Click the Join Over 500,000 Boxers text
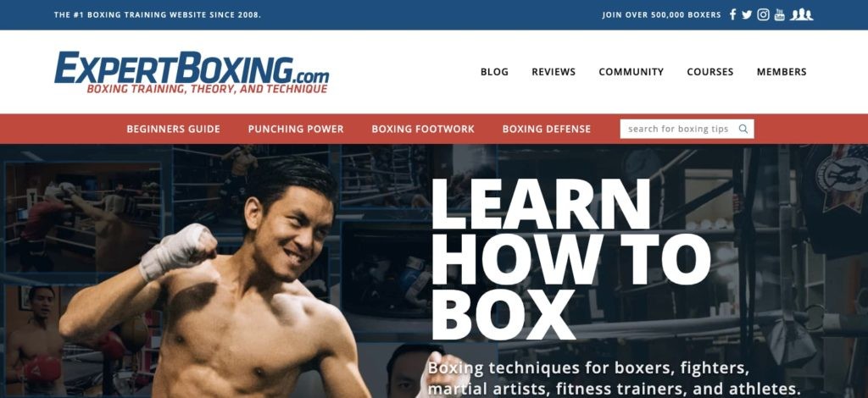The width and height of the screenshot is (868, 398). (x=661, y=15)
